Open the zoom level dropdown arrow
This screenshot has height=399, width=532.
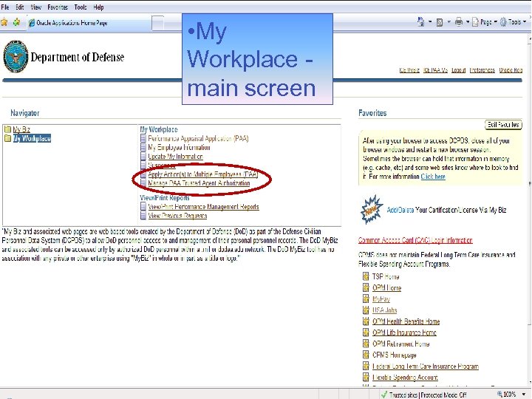524,395
